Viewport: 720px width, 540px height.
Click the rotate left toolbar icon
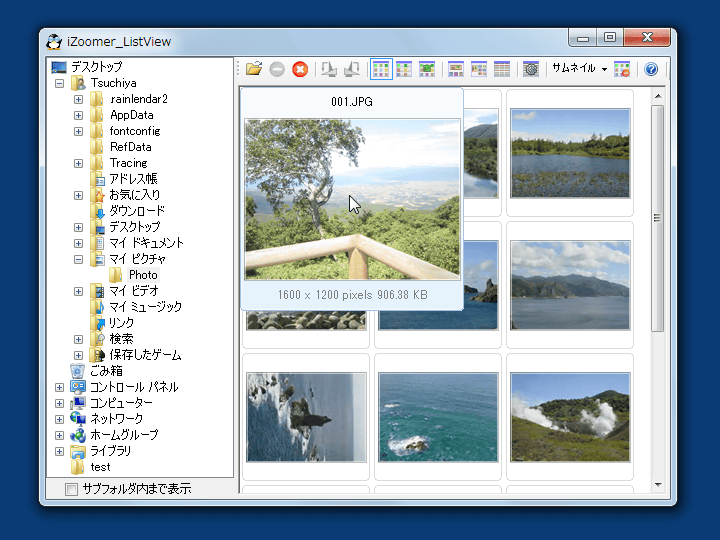(329, 69)
